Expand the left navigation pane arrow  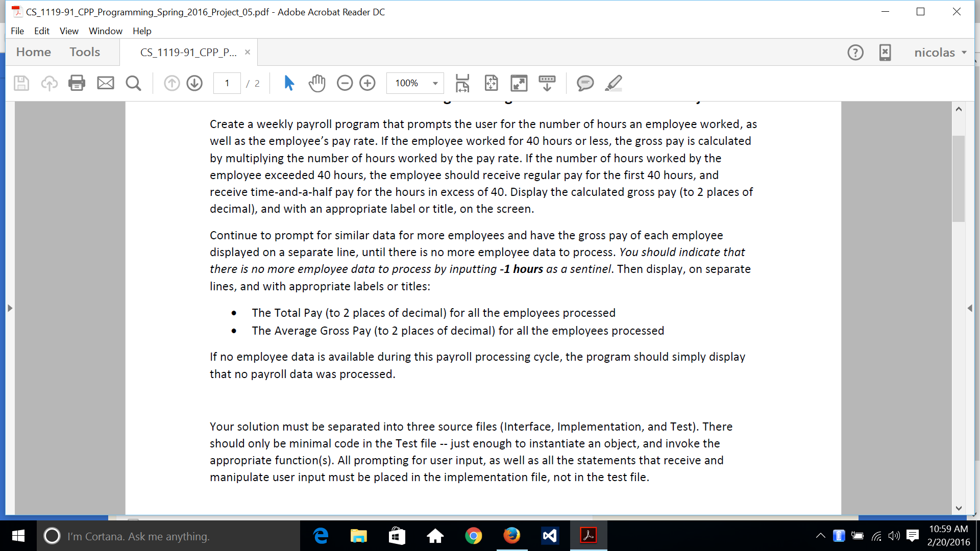10,308
